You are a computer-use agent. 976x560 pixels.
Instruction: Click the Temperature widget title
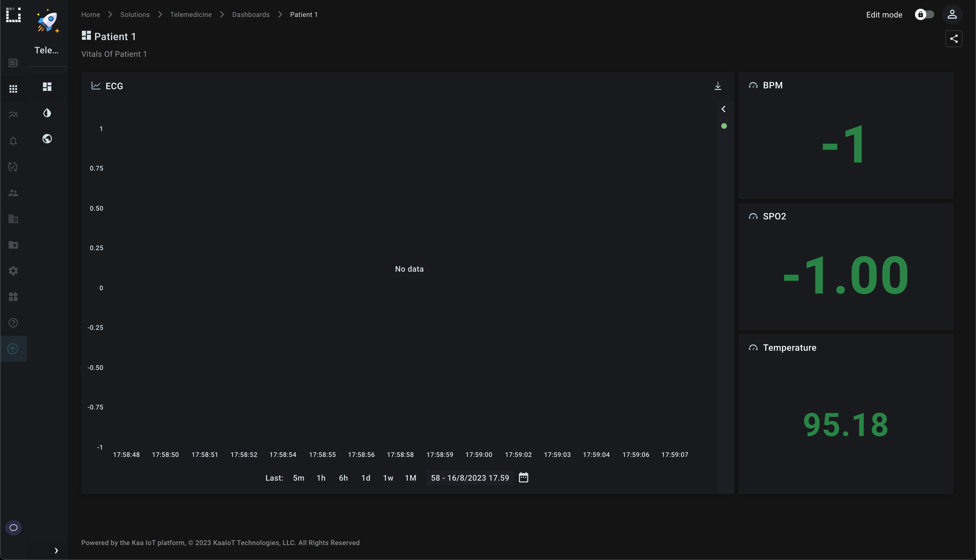click(790, 348)
